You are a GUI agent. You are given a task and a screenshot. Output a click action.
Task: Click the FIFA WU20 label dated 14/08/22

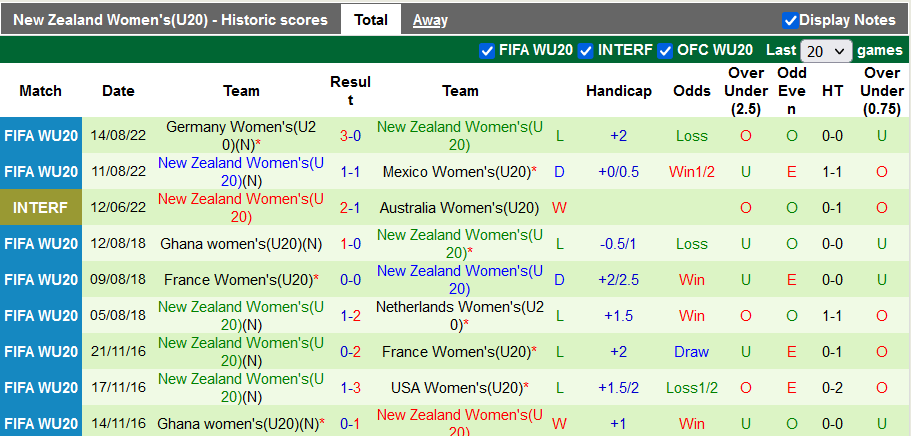pyautogui.click(x=41, y=136)
